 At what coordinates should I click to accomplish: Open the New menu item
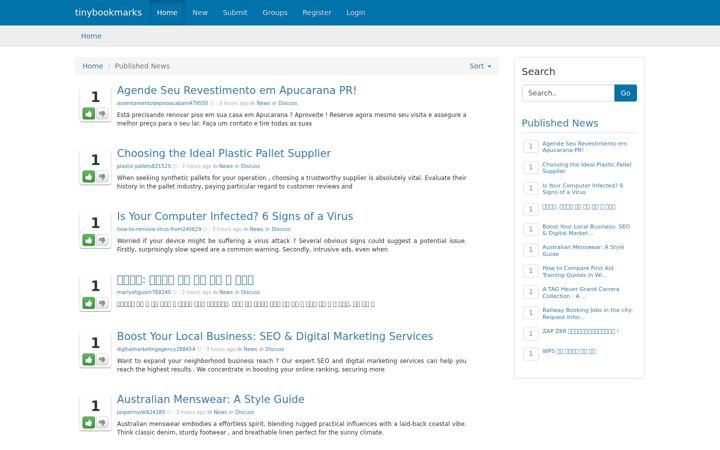pyautogui.click(x=200, y=12)
